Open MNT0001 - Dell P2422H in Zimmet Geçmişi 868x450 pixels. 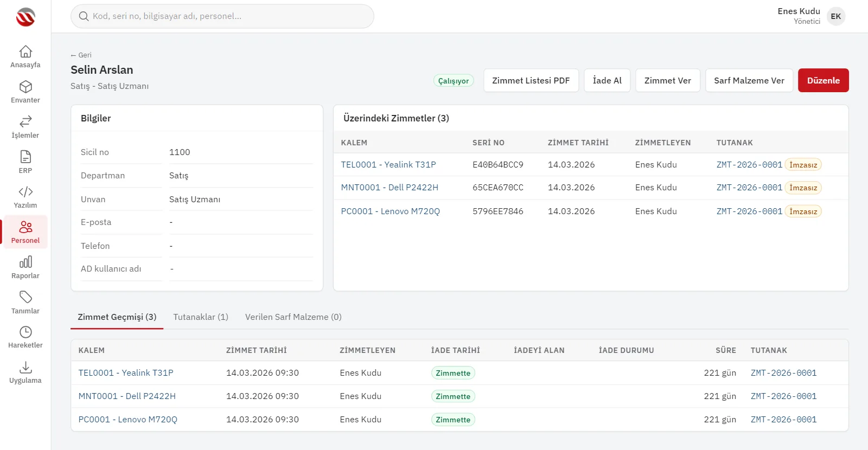click(x=127, y=396)
